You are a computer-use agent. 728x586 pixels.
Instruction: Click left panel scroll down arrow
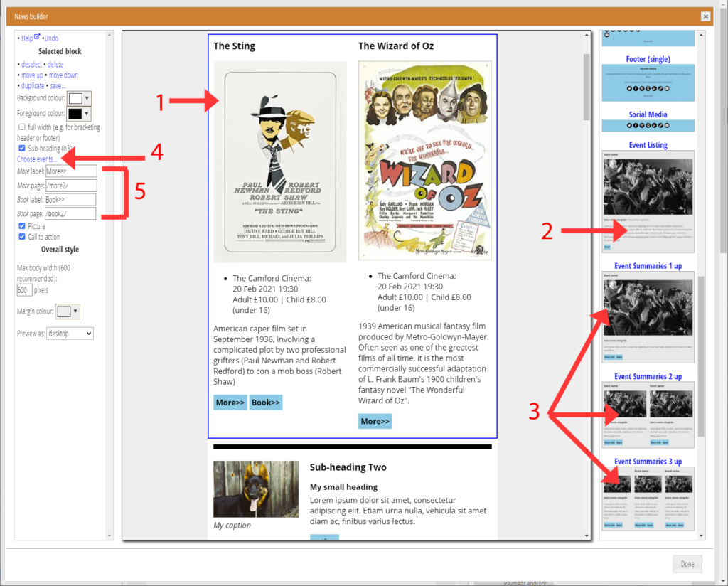[109, 536]
